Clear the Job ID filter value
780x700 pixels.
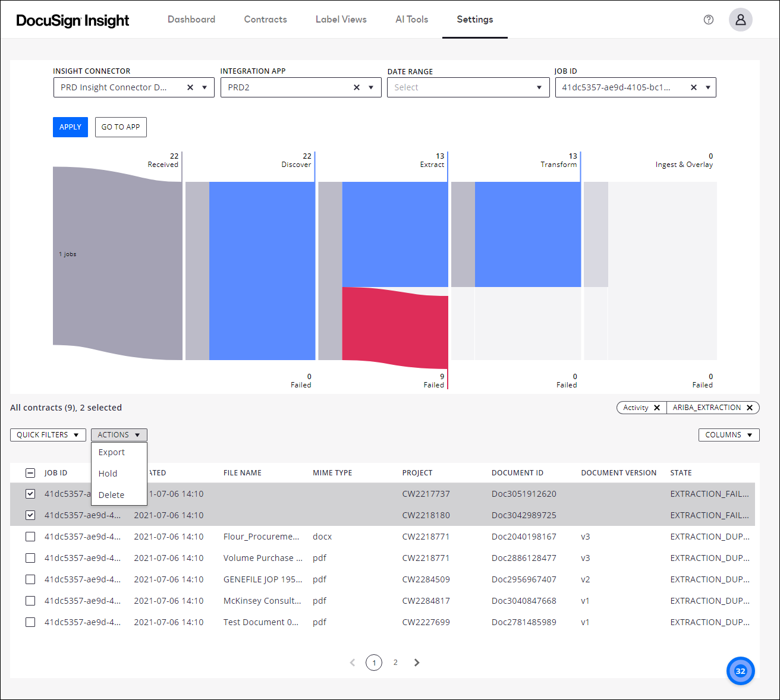click(x=694, y=87)
